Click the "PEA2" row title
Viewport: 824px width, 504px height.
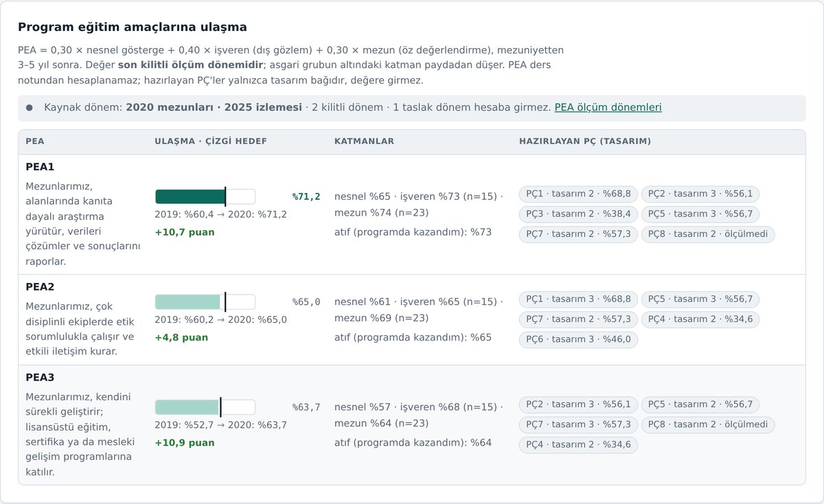click(40, 287)
